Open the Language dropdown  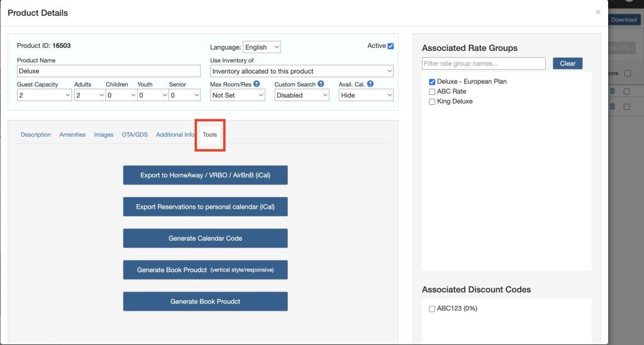pos(262,47)
